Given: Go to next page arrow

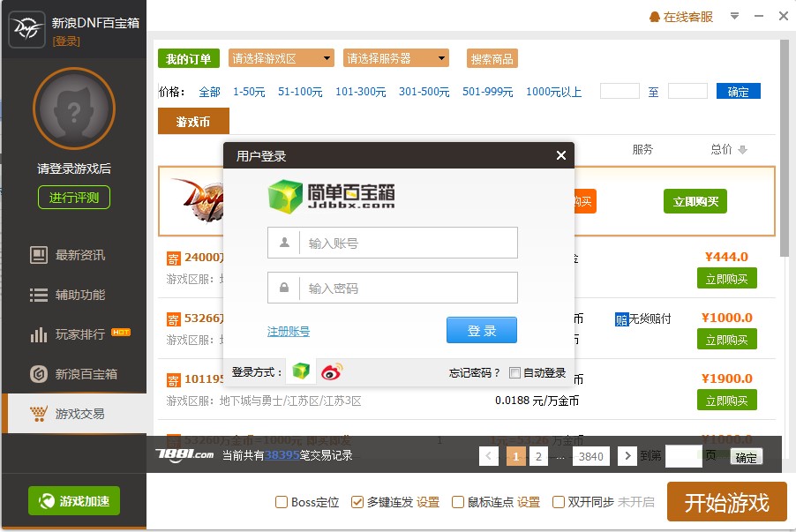Looking at the screenshot, I should tap(627, 456).
